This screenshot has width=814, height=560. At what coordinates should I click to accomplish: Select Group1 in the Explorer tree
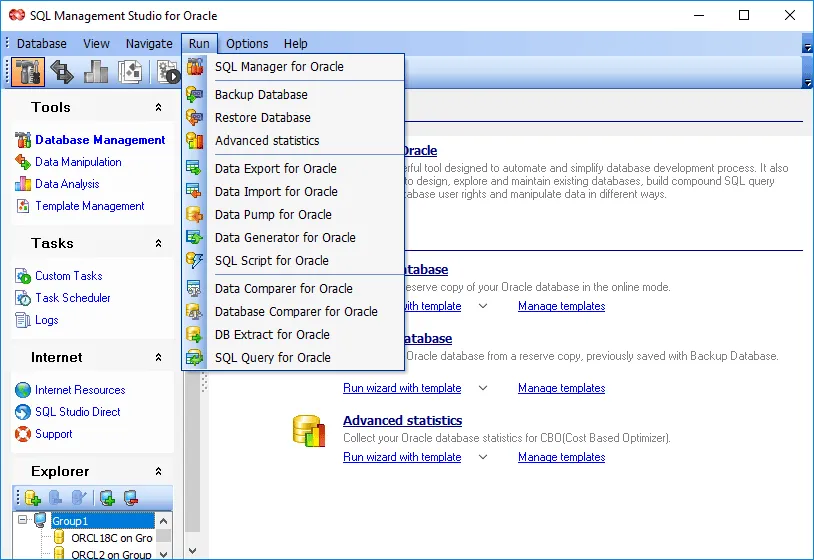[x=103, y=521]
